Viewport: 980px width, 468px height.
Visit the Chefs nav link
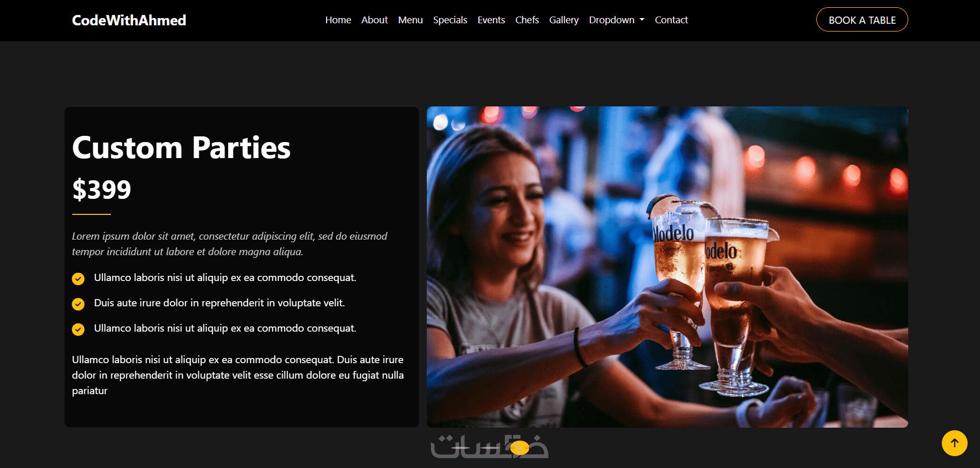click(x=527, y=20)
